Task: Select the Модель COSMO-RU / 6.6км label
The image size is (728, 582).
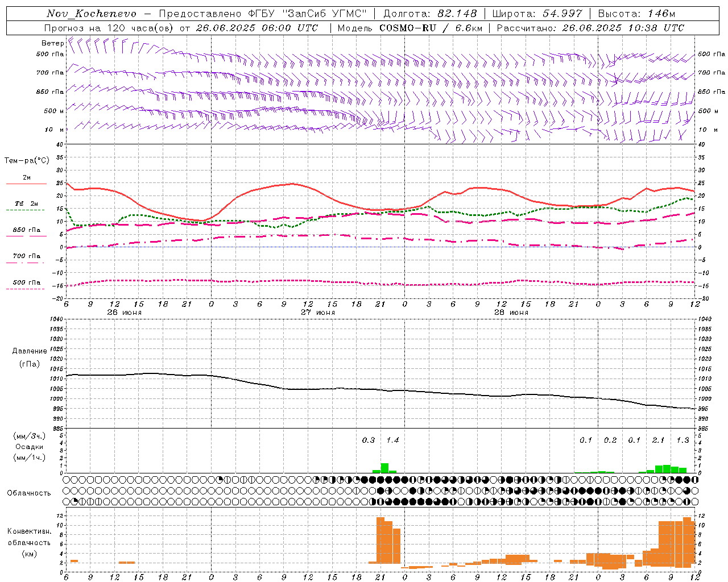Action: [x=410, y=28]
